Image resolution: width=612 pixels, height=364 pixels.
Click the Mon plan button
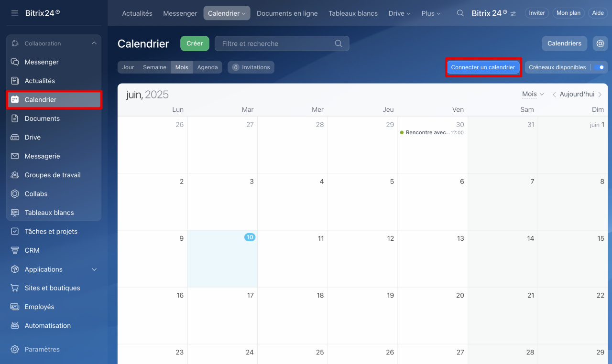568,13
